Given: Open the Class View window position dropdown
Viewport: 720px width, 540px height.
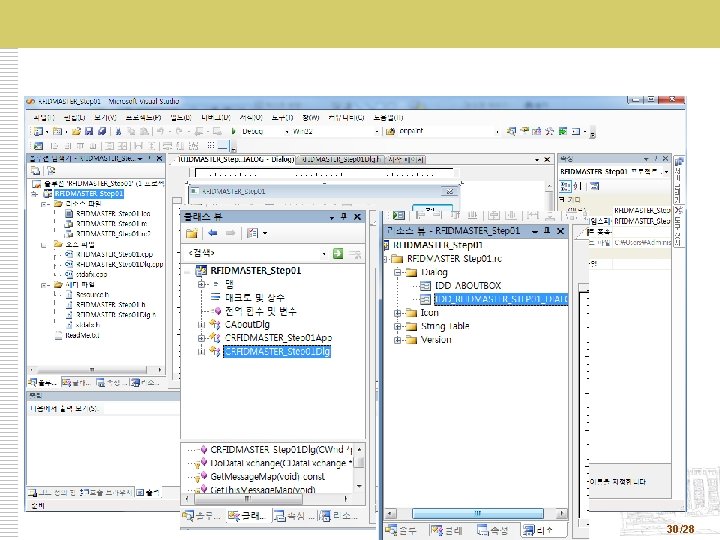Looking at the screenshot, I should (x=332, y=217).
